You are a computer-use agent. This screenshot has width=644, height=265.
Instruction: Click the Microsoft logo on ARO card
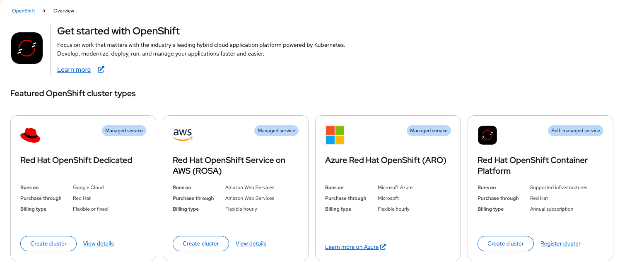335,135
